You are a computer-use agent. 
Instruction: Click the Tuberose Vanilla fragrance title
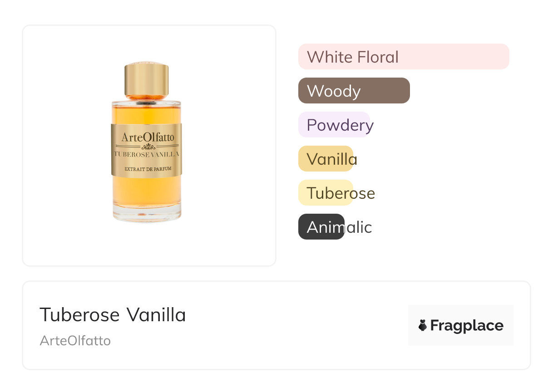coord(113,314)
